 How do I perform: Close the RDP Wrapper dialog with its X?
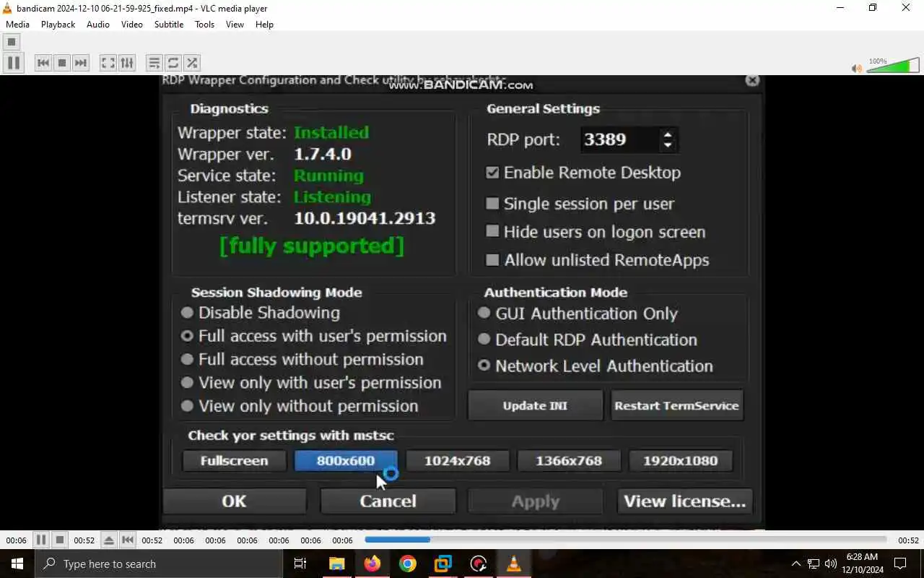pos(752,80)
